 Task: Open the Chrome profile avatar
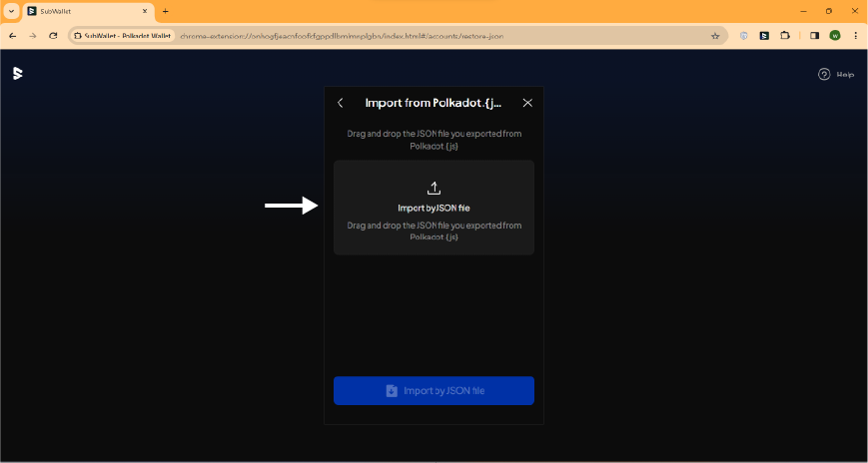click(835, 35)
